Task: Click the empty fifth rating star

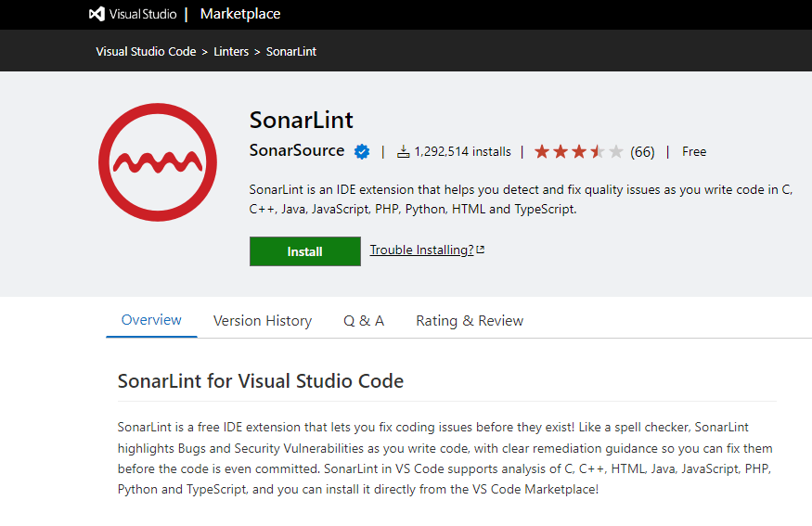Action: [616, 151]
